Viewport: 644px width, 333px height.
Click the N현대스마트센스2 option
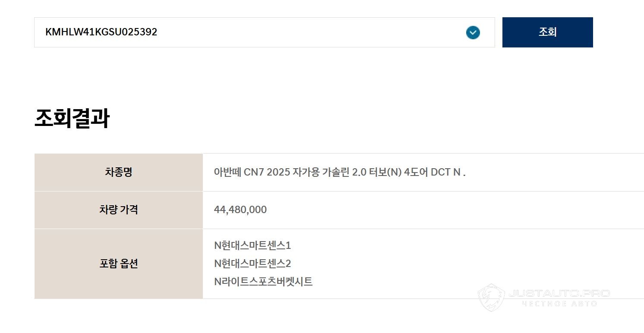coord(253,264)
